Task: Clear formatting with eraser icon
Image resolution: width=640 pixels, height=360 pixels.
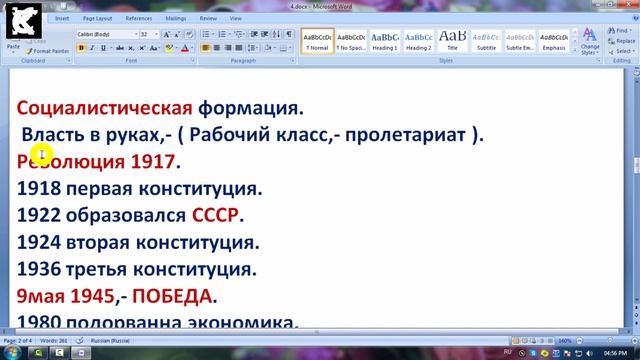Action: pyautogui.click(x=189, y=35)
